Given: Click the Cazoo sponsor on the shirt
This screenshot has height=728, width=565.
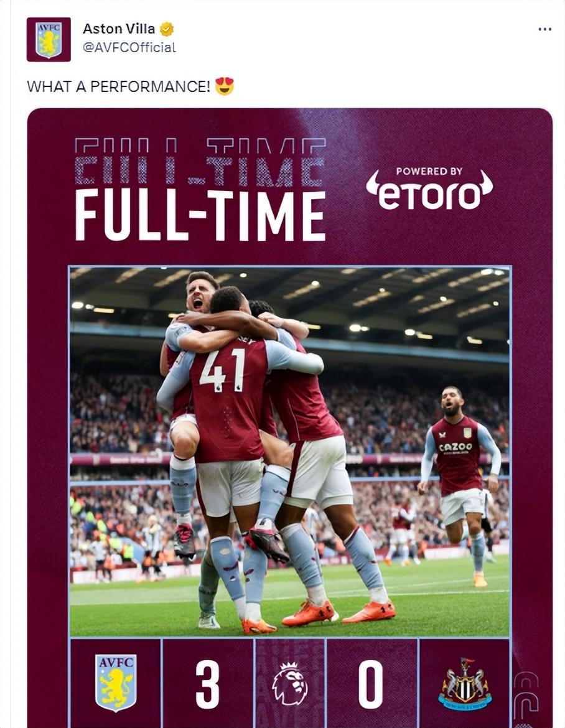Looking at the screenshot, I should click(455, 447).
